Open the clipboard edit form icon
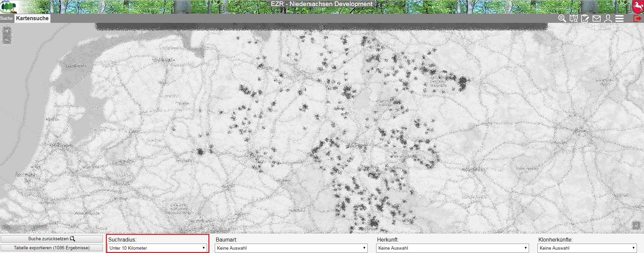The width and height of the screenshot is (644, 253). pos(585,18)
